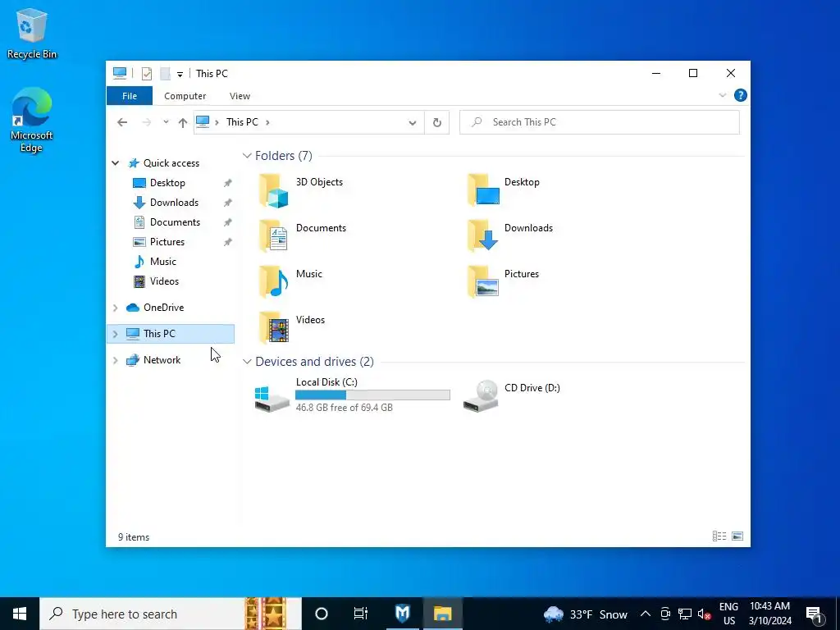Screen dimensions: 840x630
Task: Open notification center in system tray
Action: 815,614
